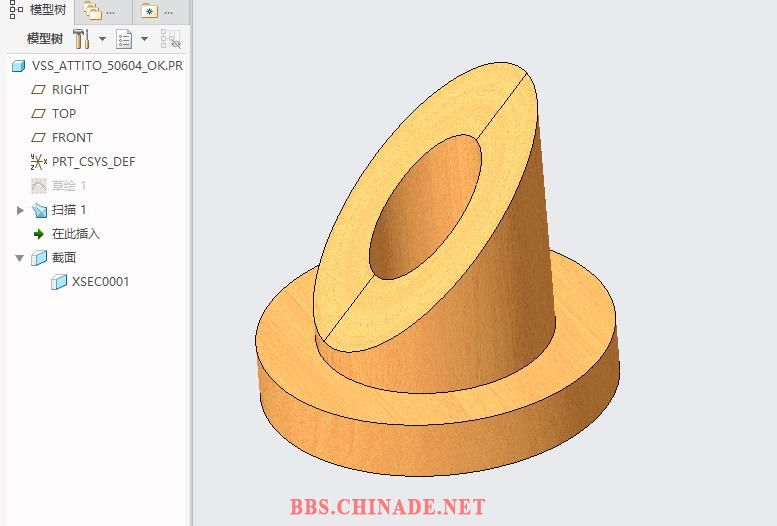Click the green insert-here arrow icon
This screenshot has height=526, width=777.
click(39, 234)
